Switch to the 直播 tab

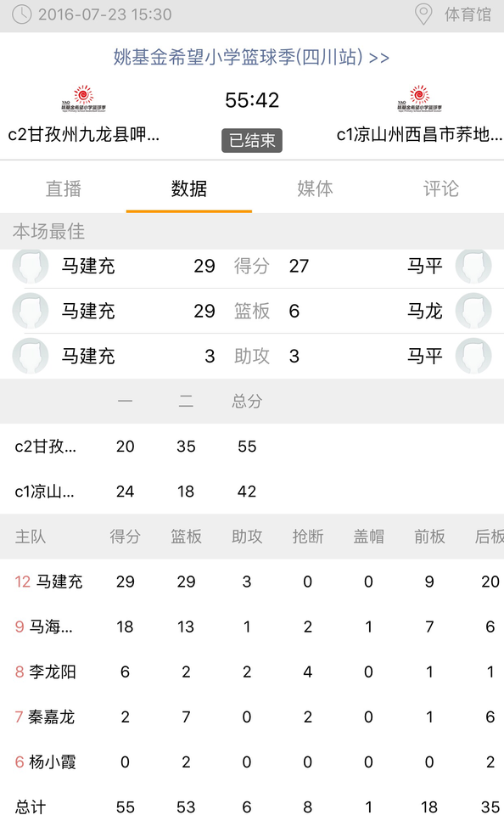[63, 188]
